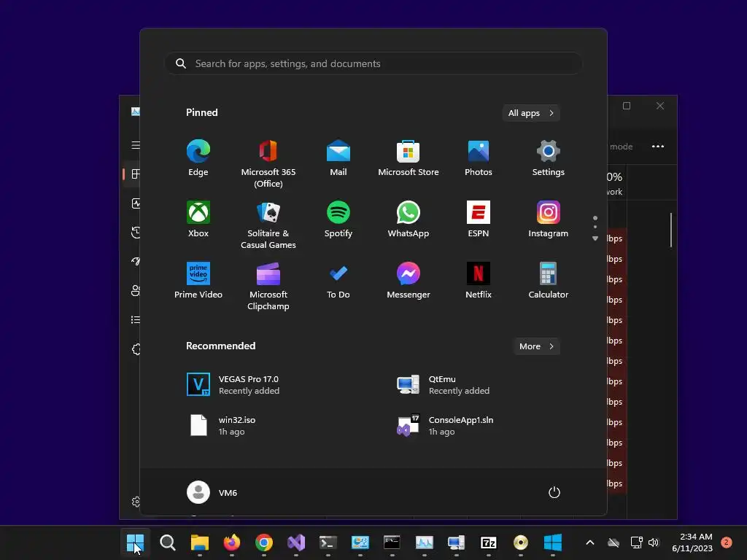Viewport: 747px width, 560px height.
Task: Open Microsoft Store from pinned apps
Action: click(x=409, y=158)
